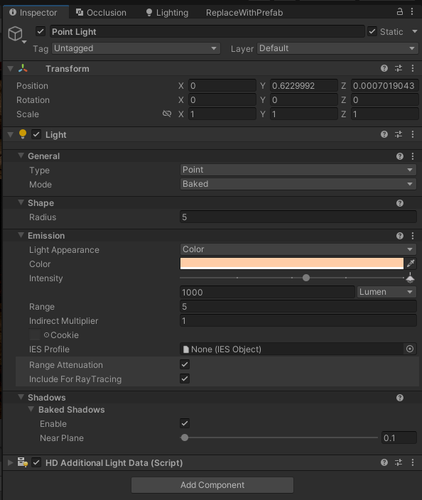This screenshot has width=422, height=500.
Task: Open Transform component presets
Action: (x=398, y=68)
